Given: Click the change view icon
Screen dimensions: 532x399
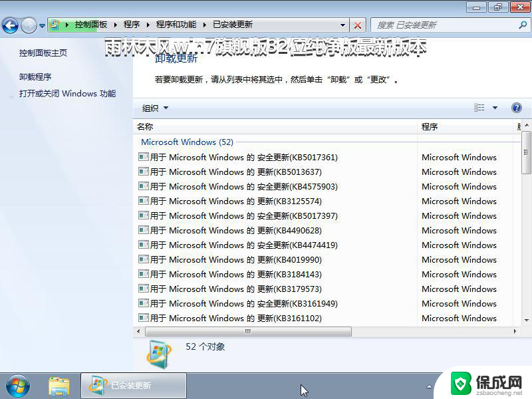Looking at the screenshot, I should point(479,108).
